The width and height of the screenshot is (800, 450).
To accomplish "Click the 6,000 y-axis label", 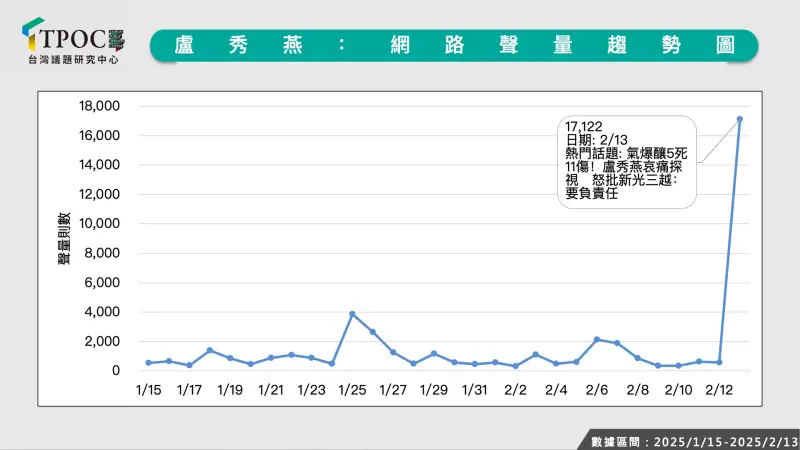I will [102, 283].
